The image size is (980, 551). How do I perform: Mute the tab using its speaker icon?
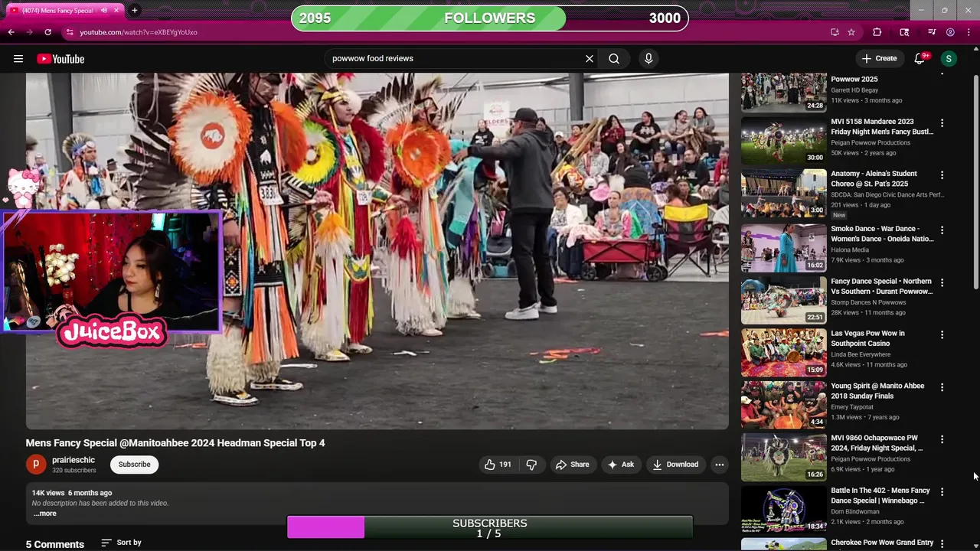coord(103,11)
